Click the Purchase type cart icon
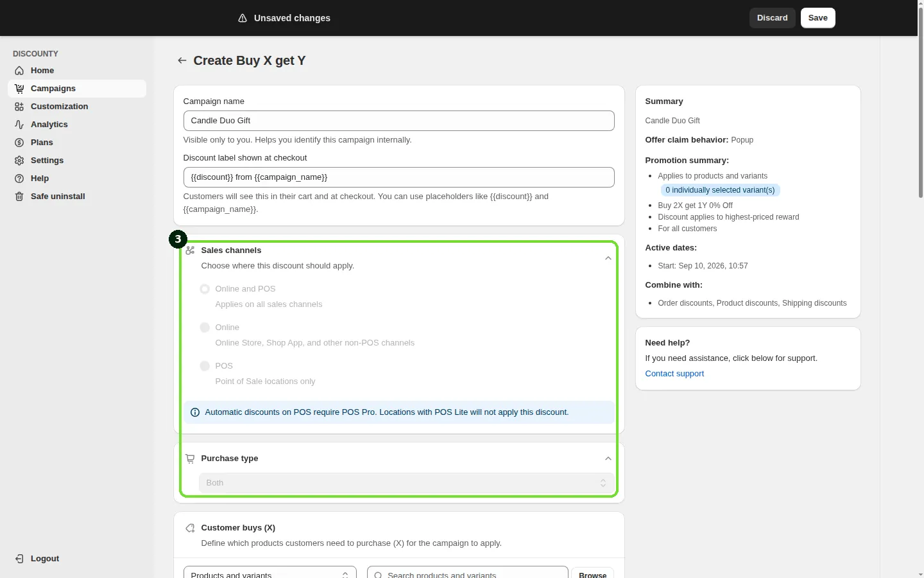Viewport: 924px width, 578px height. (190, 459)
